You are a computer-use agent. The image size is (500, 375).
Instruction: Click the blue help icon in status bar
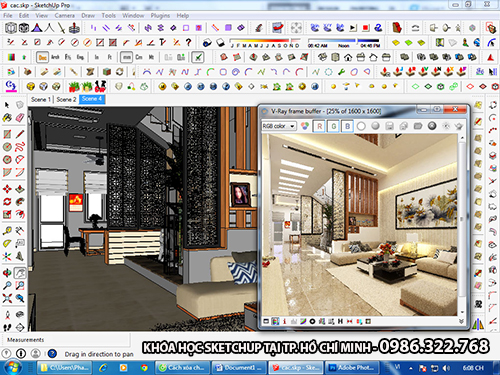[x=52, y=353]
